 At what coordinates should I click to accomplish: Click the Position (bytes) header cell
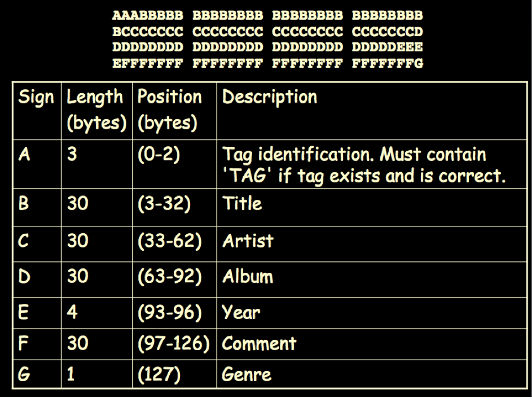174,111
